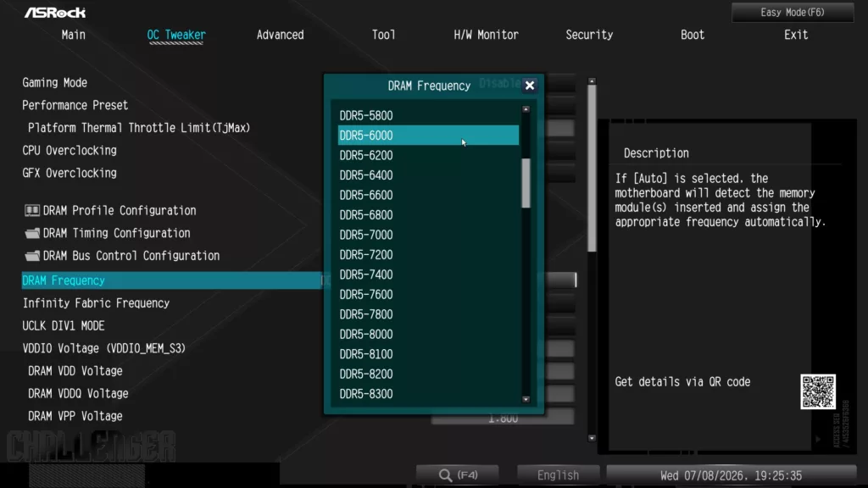868x488 pixels.
Task: Select VDDIO Voltage (VDDIO_MEM_S3) setting
Action: (x=104, y=348)
